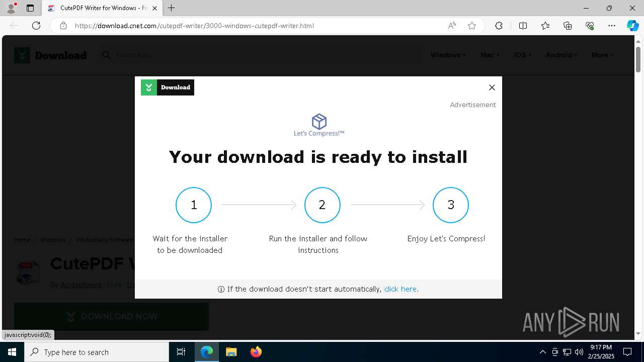
Task: Open a new browser tab
Action: (171, 8)
